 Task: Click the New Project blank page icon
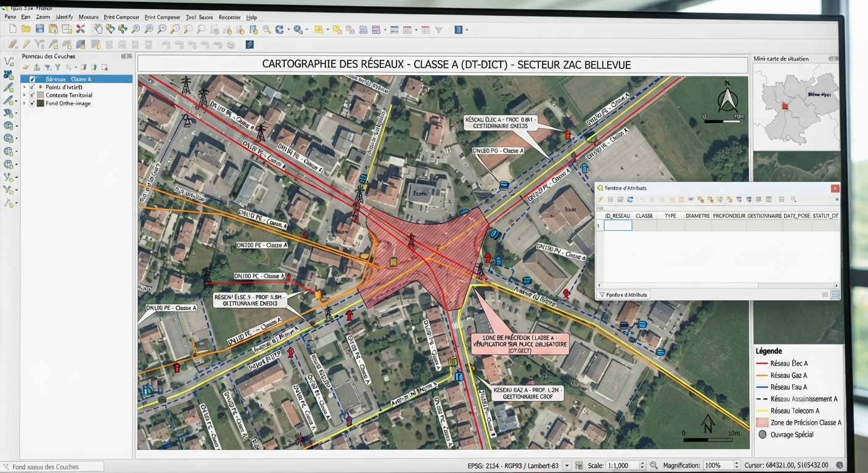click(12, 29)
